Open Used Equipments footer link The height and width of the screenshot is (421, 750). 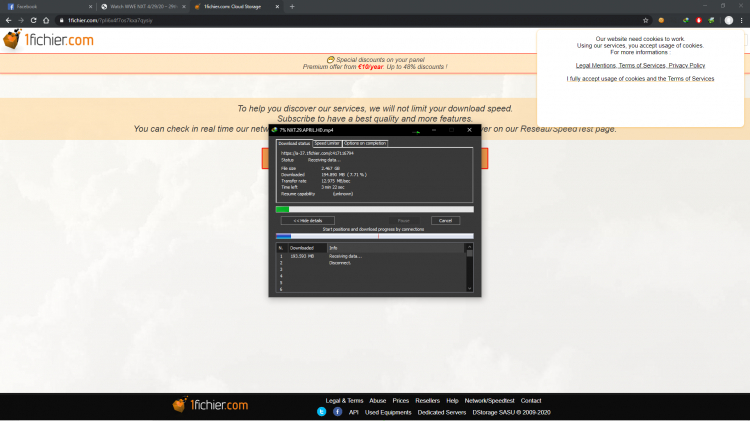pyautogui.click(x=388, y=412)
